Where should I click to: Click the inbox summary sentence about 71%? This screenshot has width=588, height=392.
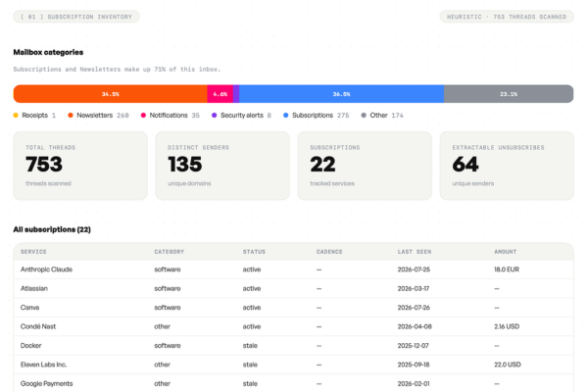(117, 69)
